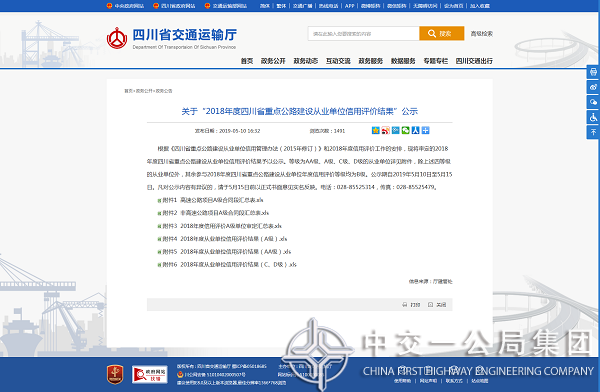
Task: Open the 四川交通出行 navigation menu item
Action: click(x=474, y=61)
